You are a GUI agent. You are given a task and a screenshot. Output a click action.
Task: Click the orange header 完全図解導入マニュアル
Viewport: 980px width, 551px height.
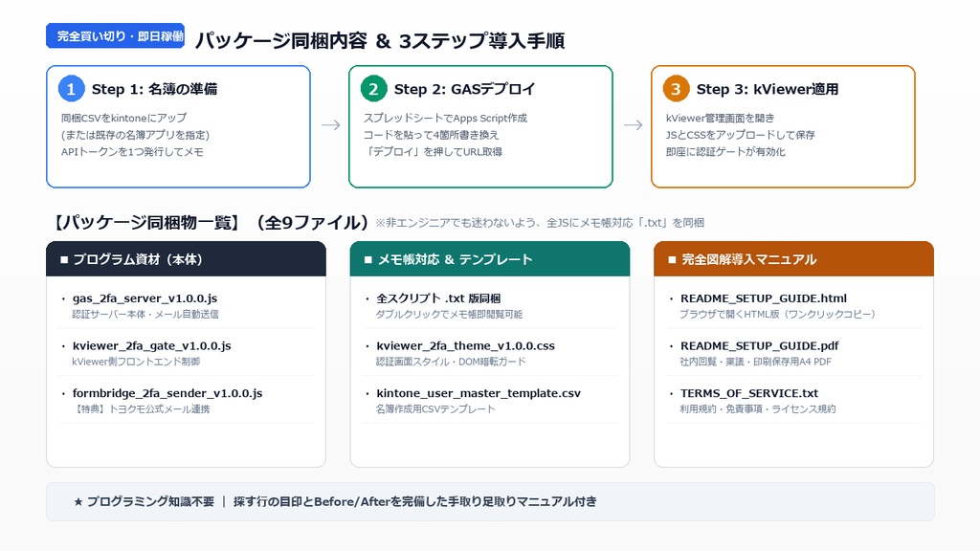[793, 258]
